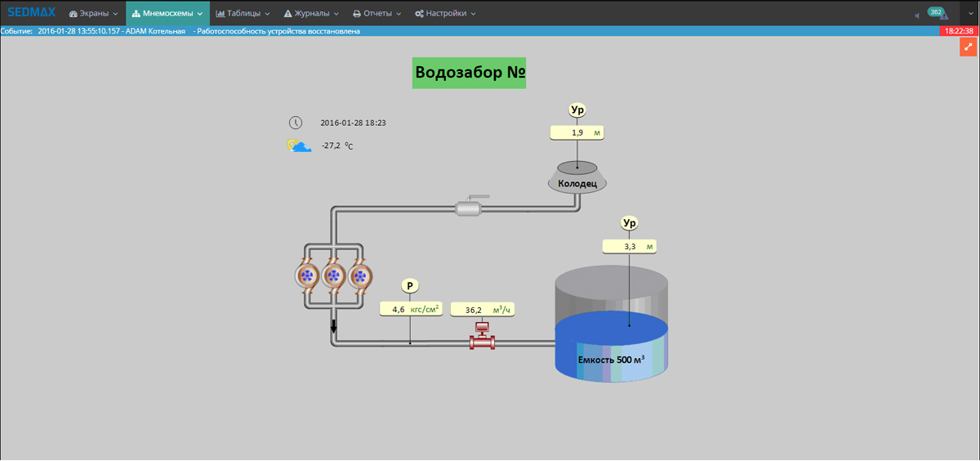This screenshot has height=461, width=980.
Task: Select the middle pump in the pump group
Action: click(333, 277)
